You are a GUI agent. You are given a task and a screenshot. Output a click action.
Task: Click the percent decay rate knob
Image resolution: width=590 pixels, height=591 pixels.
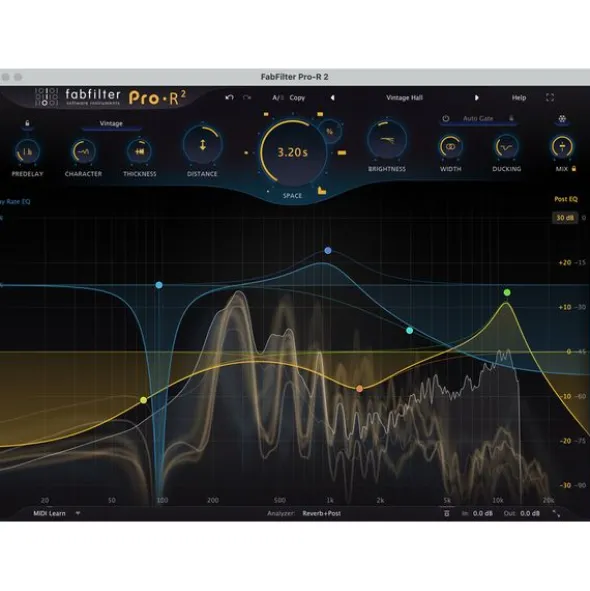click(330, 132)
